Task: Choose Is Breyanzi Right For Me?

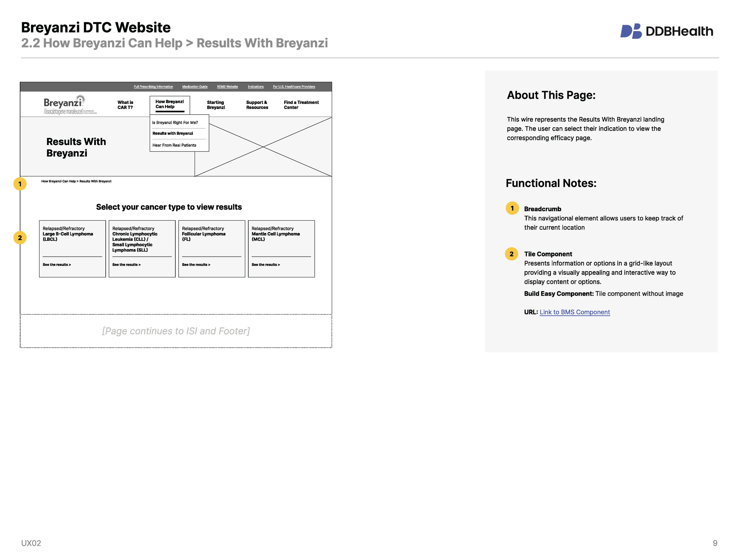Action: (175, 123)
